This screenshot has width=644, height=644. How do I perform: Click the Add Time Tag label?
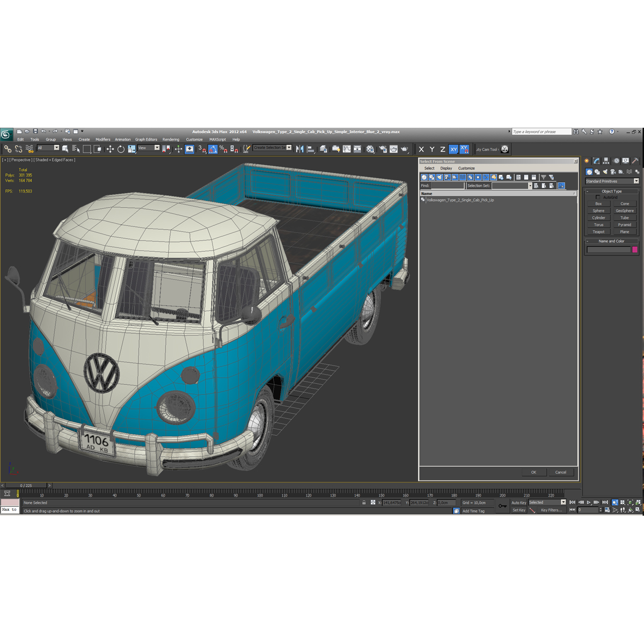coord(473,511)
